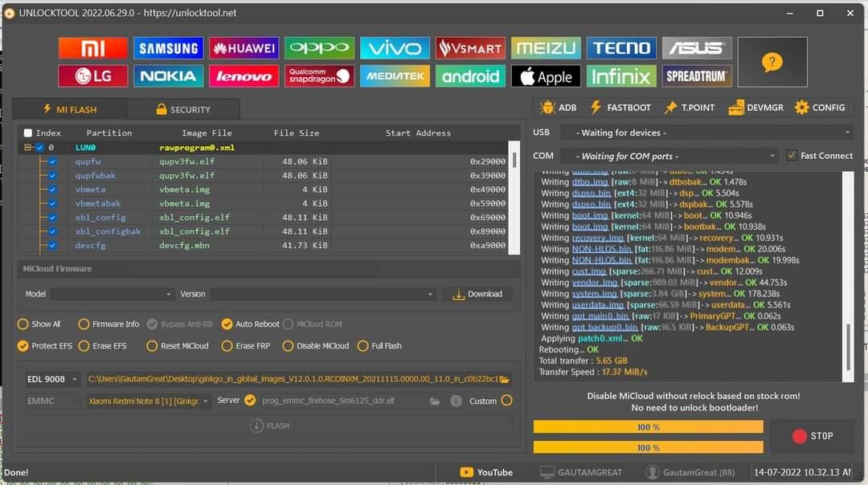The image size is (868, 485).
Task: Click the Spreadtrum chipset icon
Action: (697, 76)
